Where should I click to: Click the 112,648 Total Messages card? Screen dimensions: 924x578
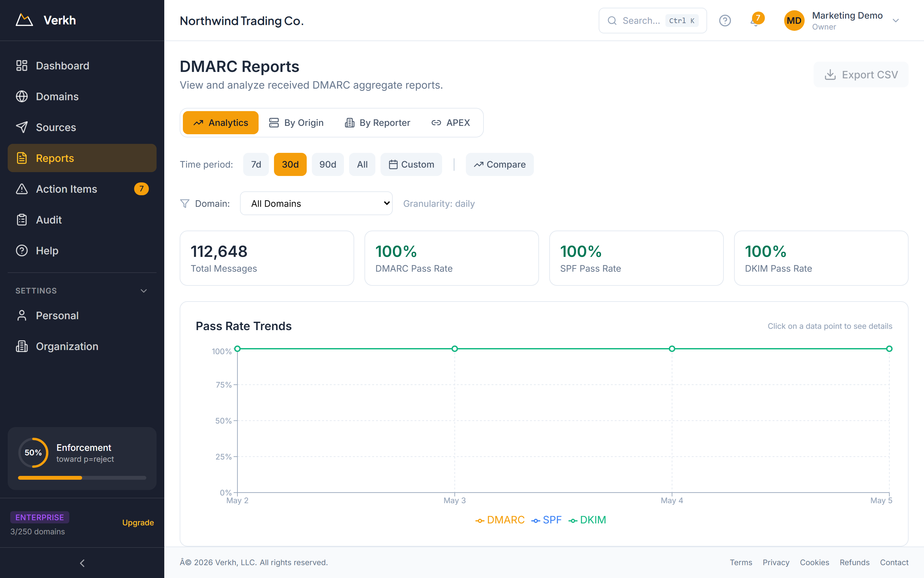[x=267, y=258]
